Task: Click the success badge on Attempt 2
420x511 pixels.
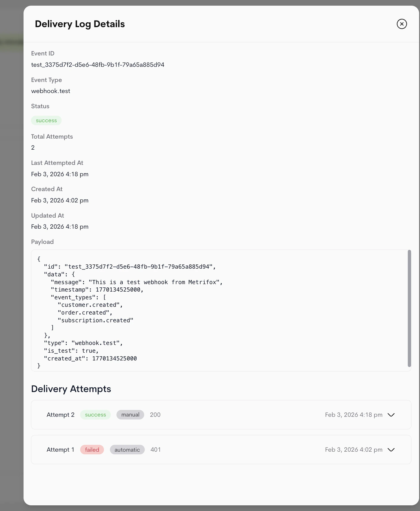Action: pyautogui.click(x=95, y=415)
